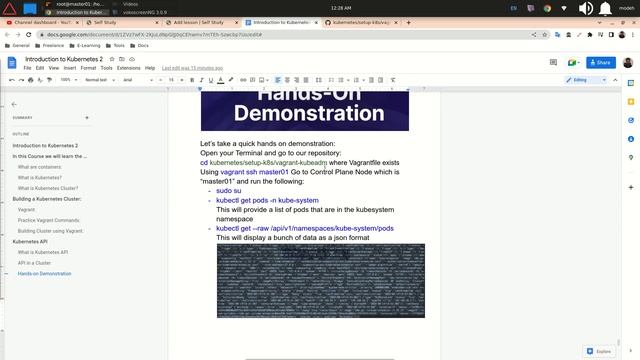640x360 pixels.
Task: Open the highlight color picker
Action: pos(231,80)
